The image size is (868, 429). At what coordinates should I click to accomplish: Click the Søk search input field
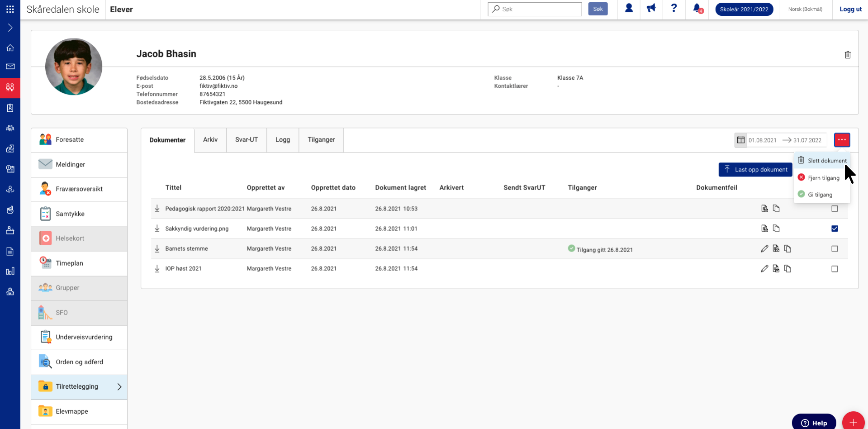coord(535,9)
